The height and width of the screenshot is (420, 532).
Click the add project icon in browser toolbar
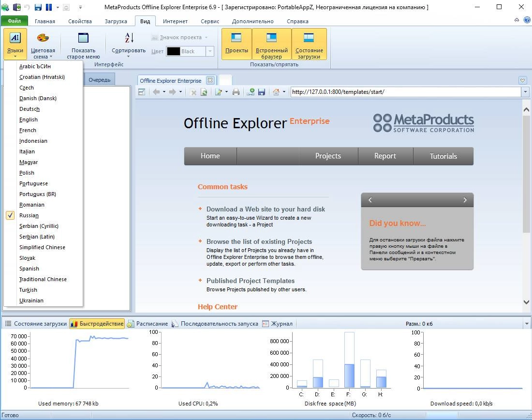(x=251, y=91)
